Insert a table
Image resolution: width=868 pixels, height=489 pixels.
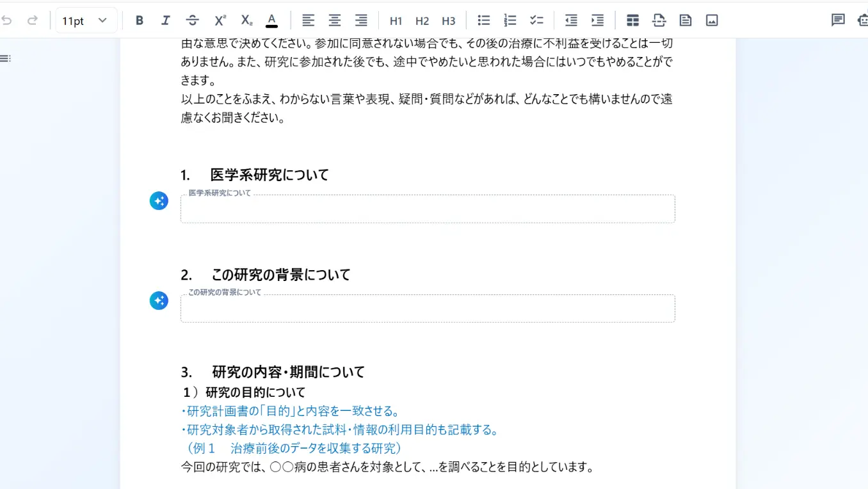[632, 20]
